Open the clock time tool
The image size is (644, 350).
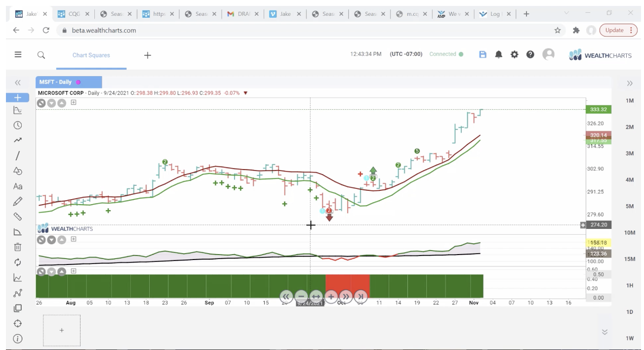[x=18, y=126]
